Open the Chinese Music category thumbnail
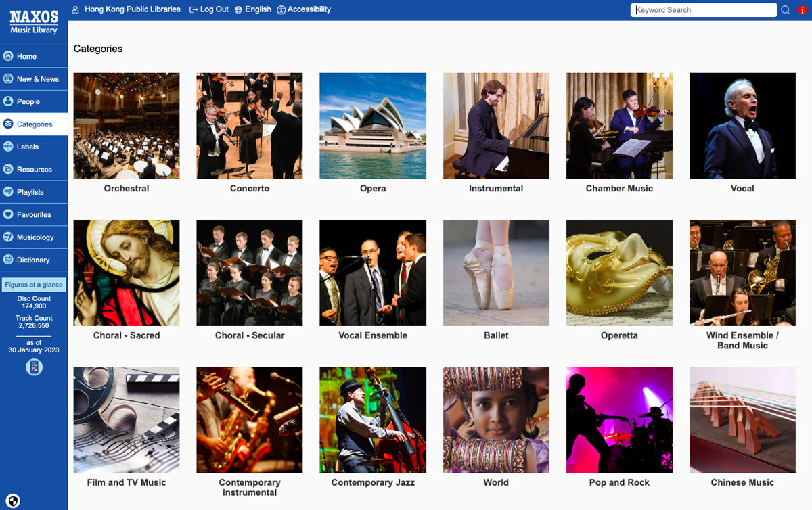Image resolution: width=812 pixels, height=510 pixels. point(742,419)
